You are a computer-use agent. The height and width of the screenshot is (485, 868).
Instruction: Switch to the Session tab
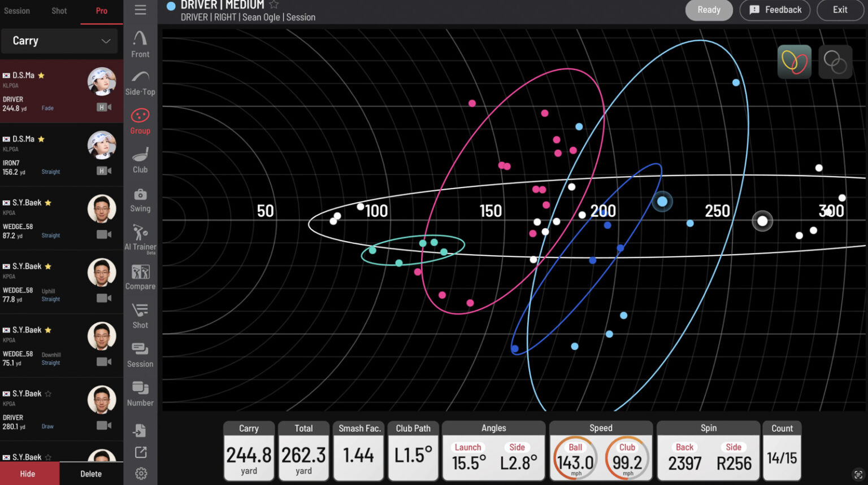(x=17, y=11)
